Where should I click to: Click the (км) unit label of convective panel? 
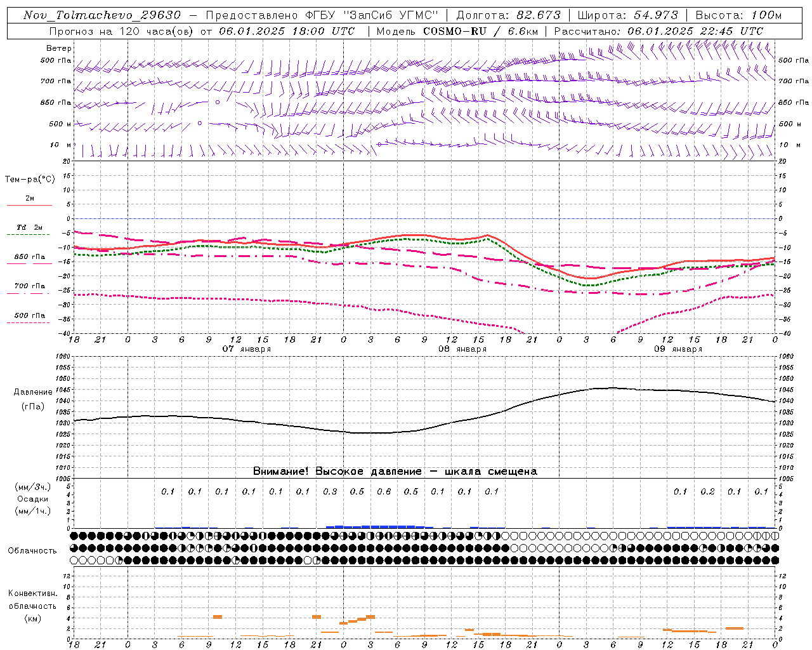coord(32,618)
